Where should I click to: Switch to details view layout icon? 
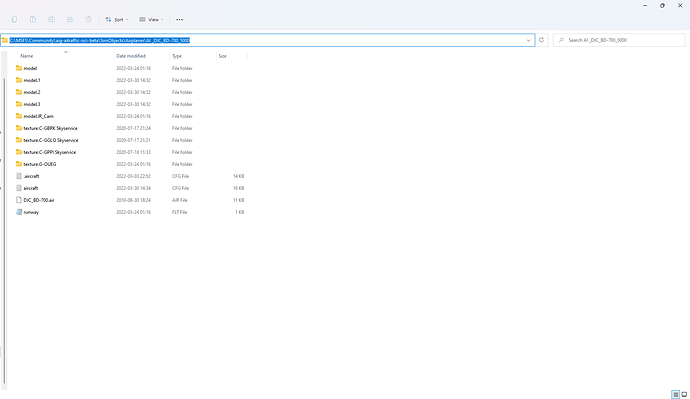coord(675,394)
